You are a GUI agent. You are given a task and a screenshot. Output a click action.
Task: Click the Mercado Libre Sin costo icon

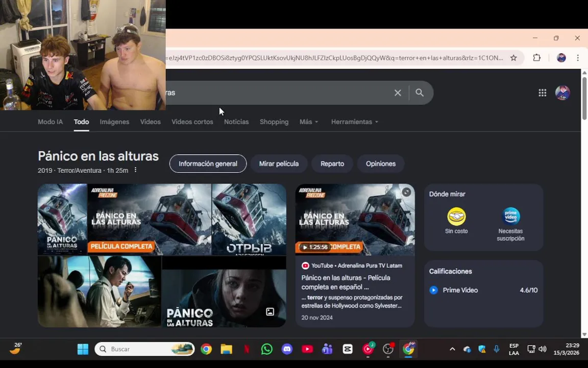(456, 216)
